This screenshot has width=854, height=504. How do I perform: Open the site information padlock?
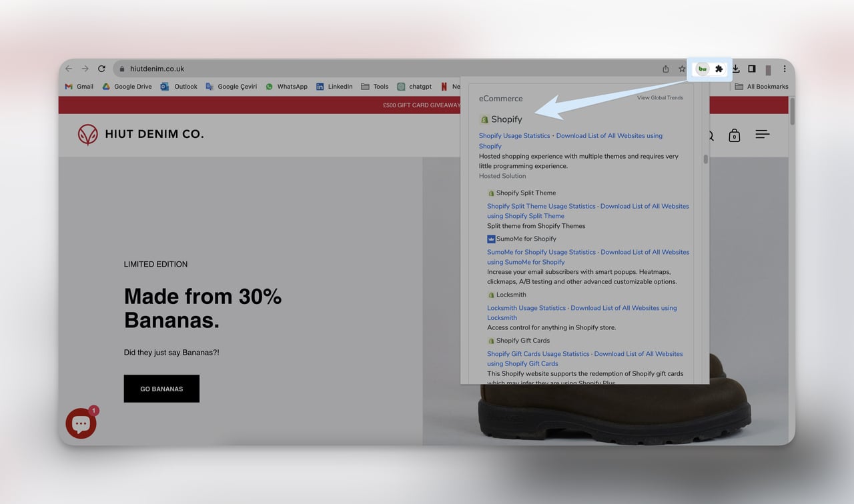[121, 69]
